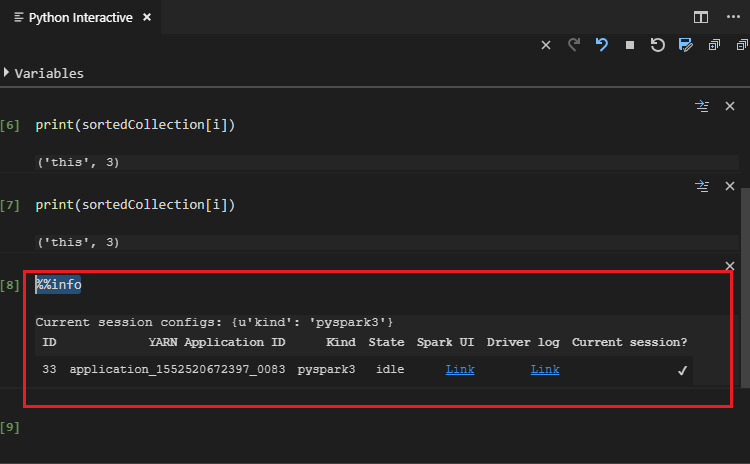Click the Kind column header

pos(341,342)
